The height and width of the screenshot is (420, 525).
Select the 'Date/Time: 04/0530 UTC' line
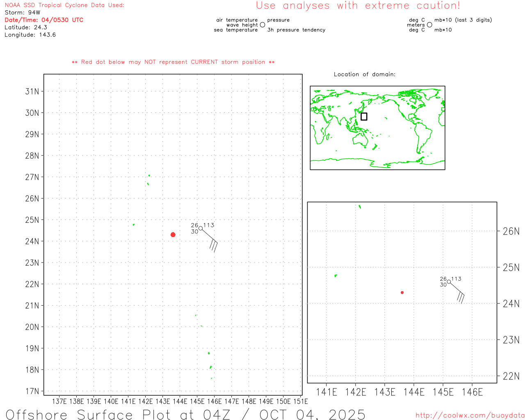44,20
